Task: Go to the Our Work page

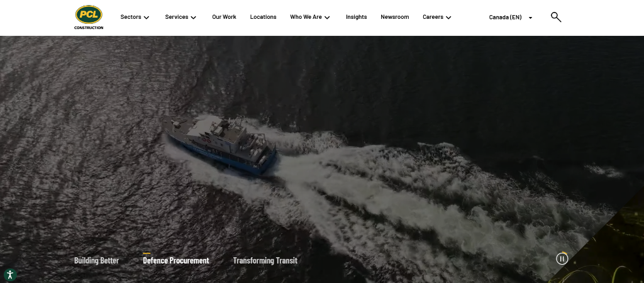Action: tap(224, 17)
